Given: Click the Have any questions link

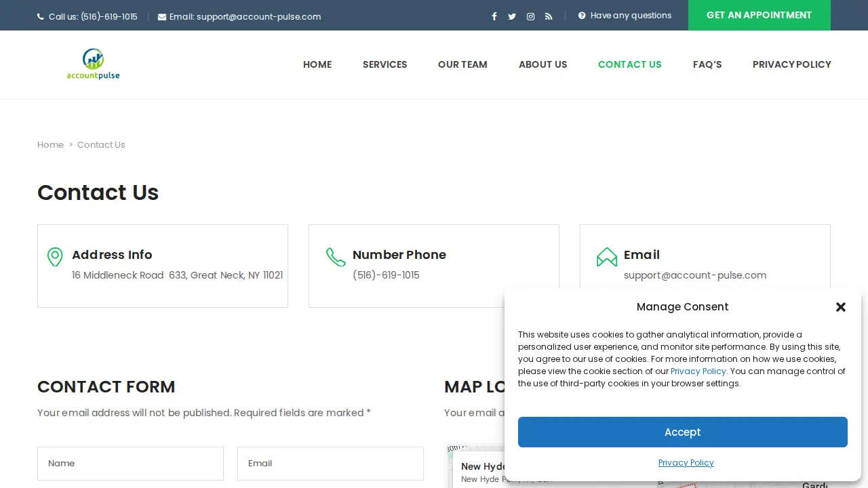Looking at the screenshot, I should coord(631,16).
